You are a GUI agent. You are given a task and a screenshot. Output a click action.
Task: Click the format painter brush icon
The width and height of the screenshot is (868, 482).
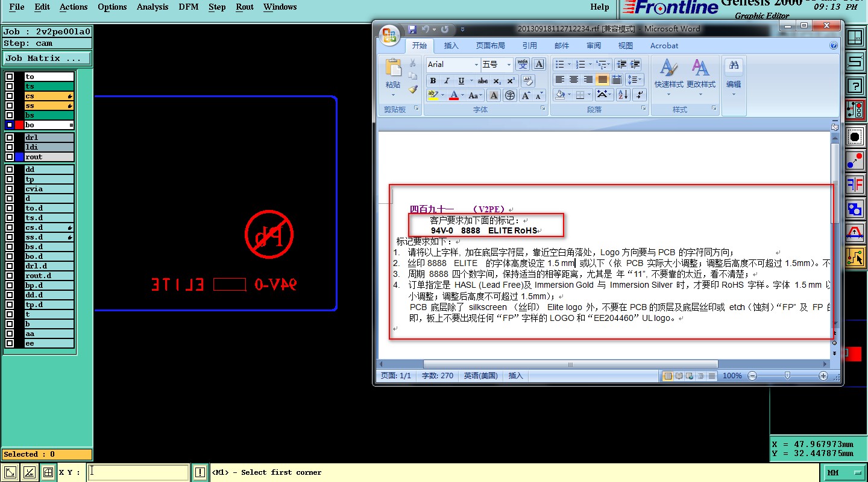point(413,89)
